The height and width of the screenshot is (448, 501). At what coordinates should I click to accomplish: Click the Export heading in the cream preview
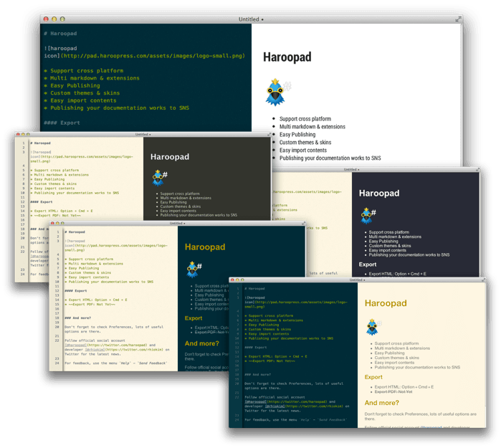pos(373,376)
